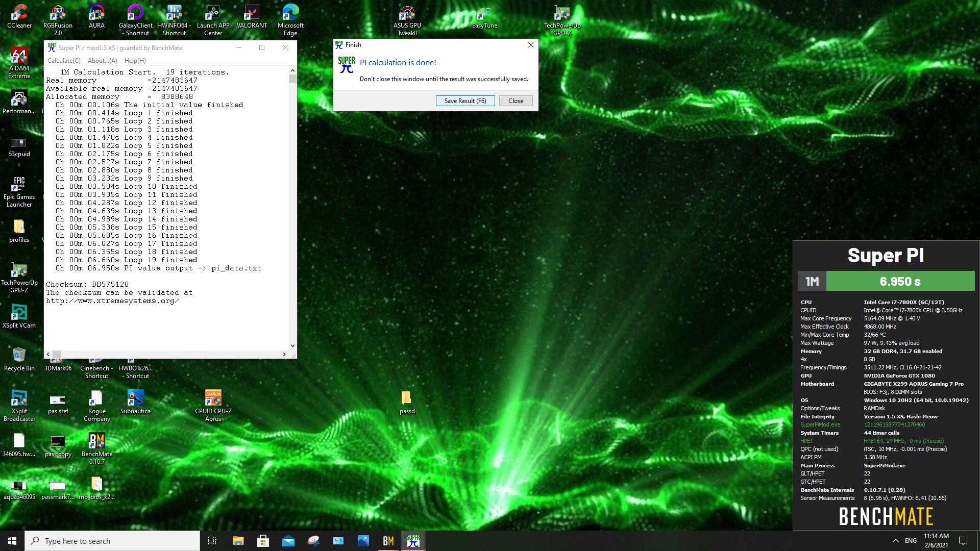
Task: Select the Cinebench shortcut icon
Action: 96,368
